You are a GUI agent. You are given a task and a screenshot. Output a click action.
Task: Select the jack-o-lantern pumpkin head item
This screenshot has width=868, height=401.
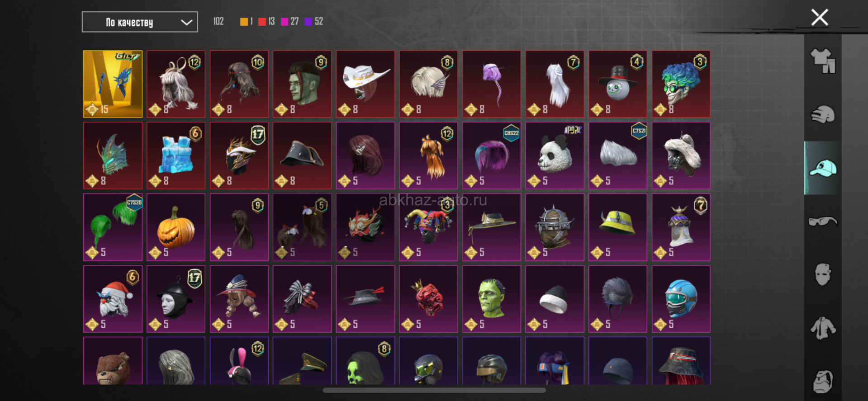[176, 227]
